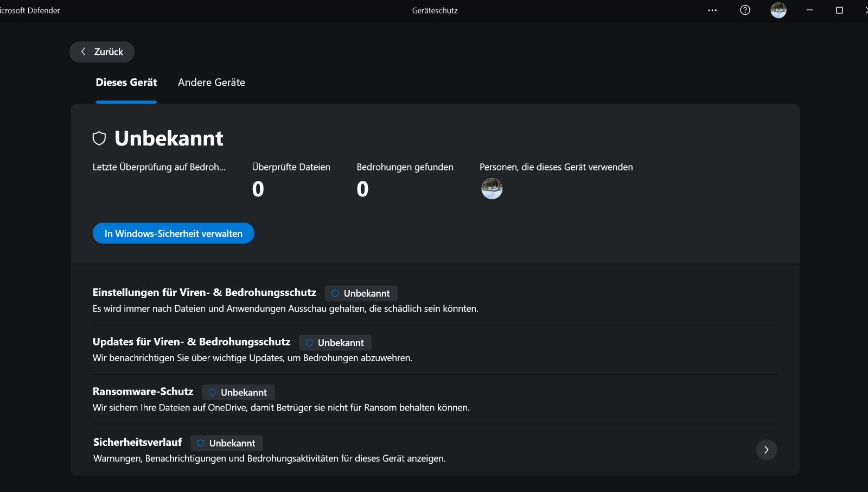This screenshot has width=868, height=492.
Task: Select the Updates für Viren- & Bedrohungsschutz heading
Action: click(x=192, y=342)
